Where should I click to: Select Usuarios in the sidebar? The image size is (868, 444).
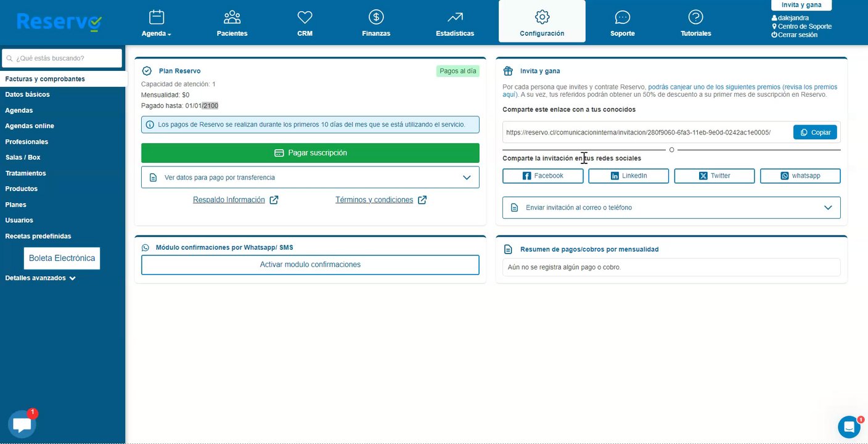[x=19, y=220]
